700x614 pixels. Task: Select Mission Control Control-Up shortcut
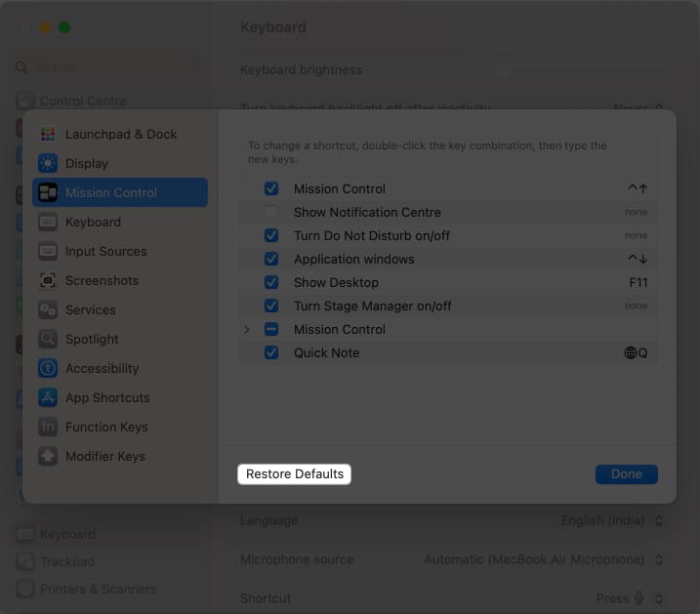(x=638, y=188)
